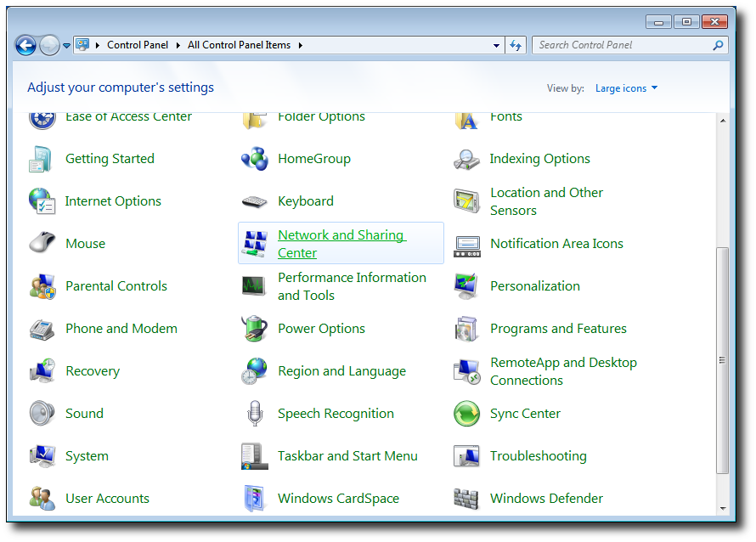
Task: Click the Location and Other Sensors icon
Action: (466, 201)
